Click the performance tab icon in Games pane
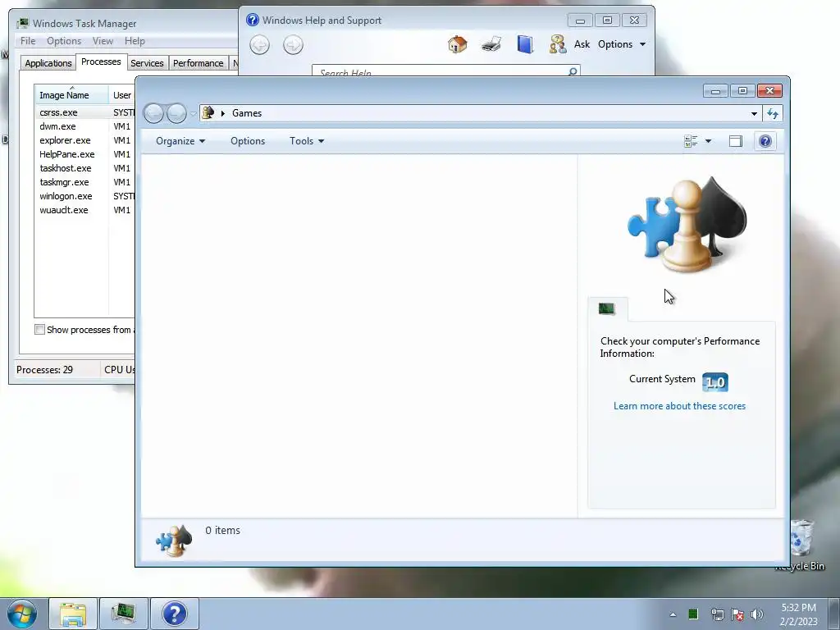Viewport: 840px width, 630px height. 607,309
